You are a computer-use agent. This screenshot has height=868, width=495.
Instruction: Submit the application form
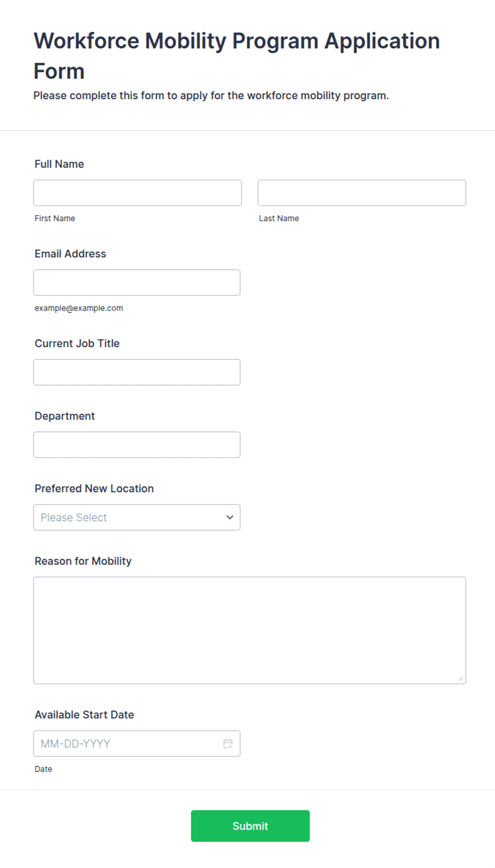click(250, 826)
